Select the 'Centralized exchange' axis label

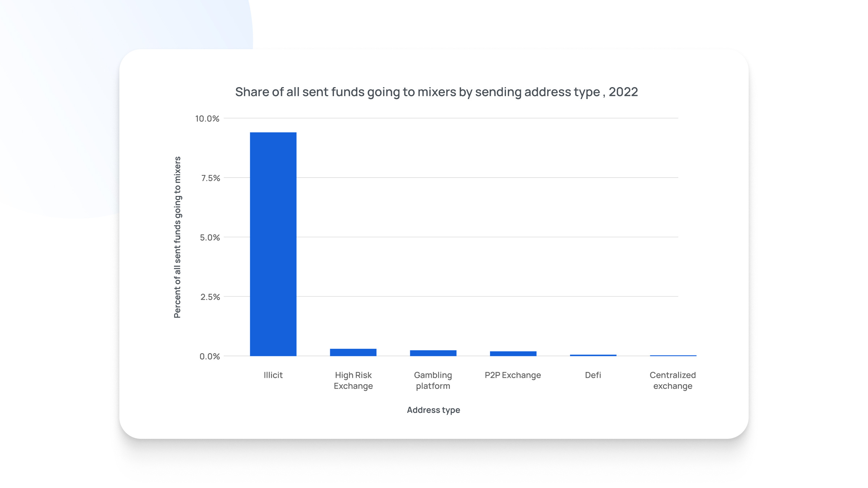coord(673,381)
